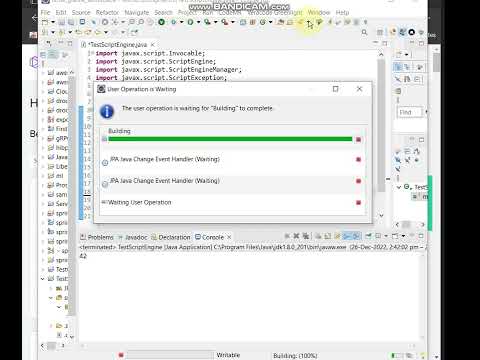
Task: Stop the Building job in dialog
Action: coord(359,139)
